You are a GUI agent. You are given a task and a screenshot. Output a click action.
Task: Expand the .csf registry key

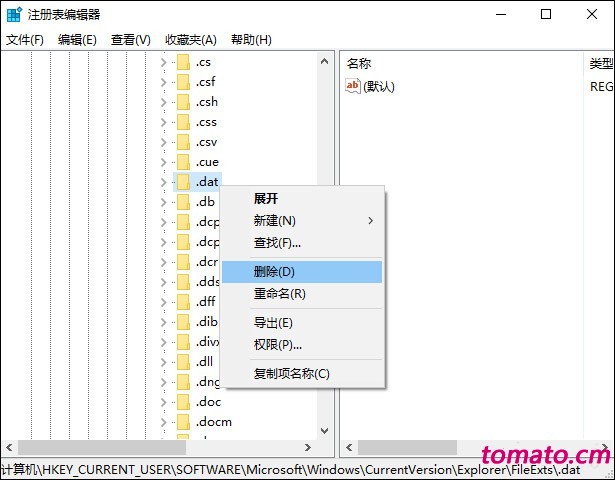pyautogui.click(x=164, y=82)
